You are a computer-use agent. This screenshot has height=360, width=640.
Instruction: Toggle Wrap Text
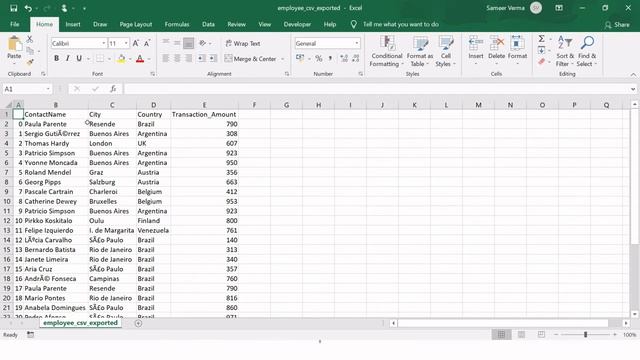click(243, 43)
